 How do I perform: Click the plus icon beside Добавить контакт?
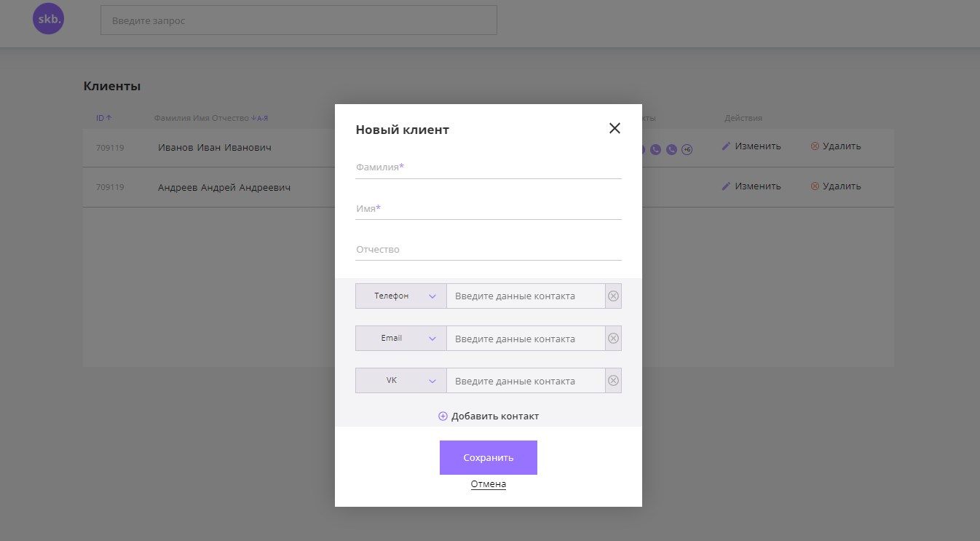pyautogui.click(x=443, y=416)
